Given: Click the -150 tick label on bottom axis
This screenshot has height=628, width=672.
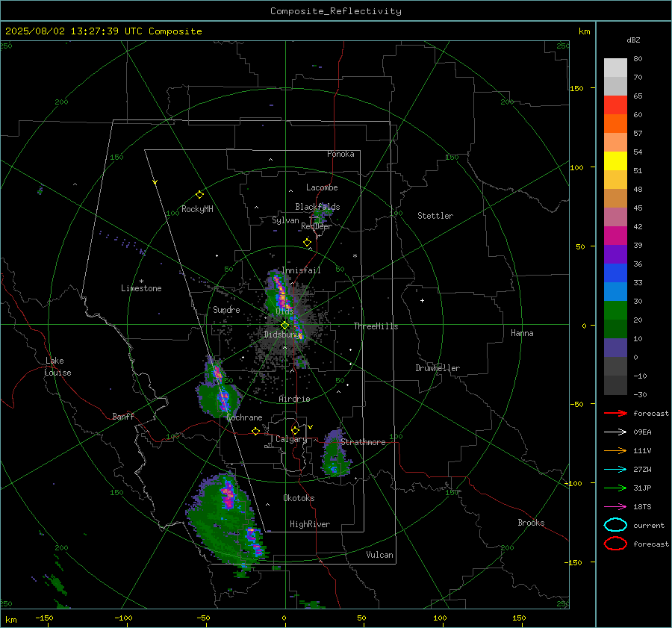Looking at the screenshot, I should tap(44, 618).
